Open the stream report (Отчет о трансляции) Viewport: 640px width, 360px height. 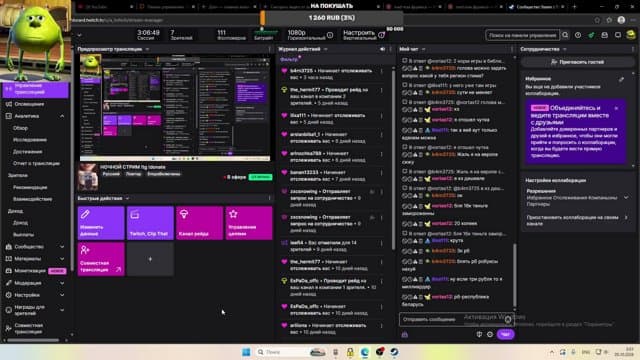[x=36, y=164]
